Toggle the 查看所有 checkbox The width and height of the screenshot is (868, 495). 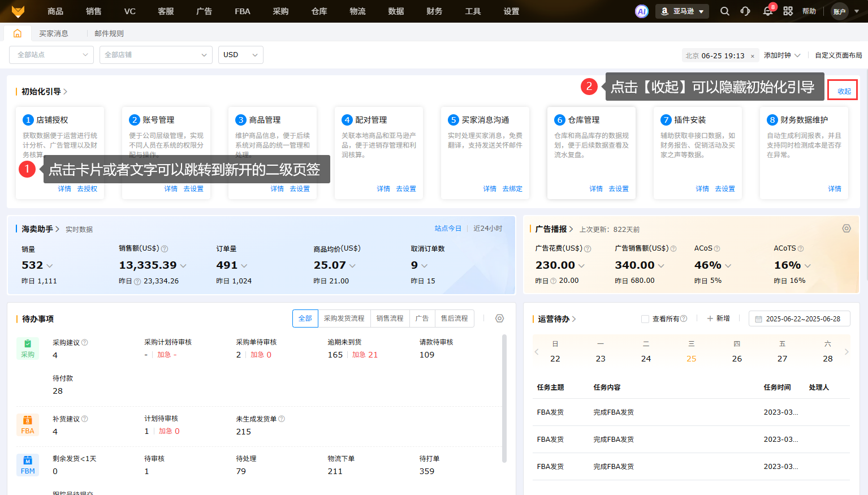click(645, 319)
